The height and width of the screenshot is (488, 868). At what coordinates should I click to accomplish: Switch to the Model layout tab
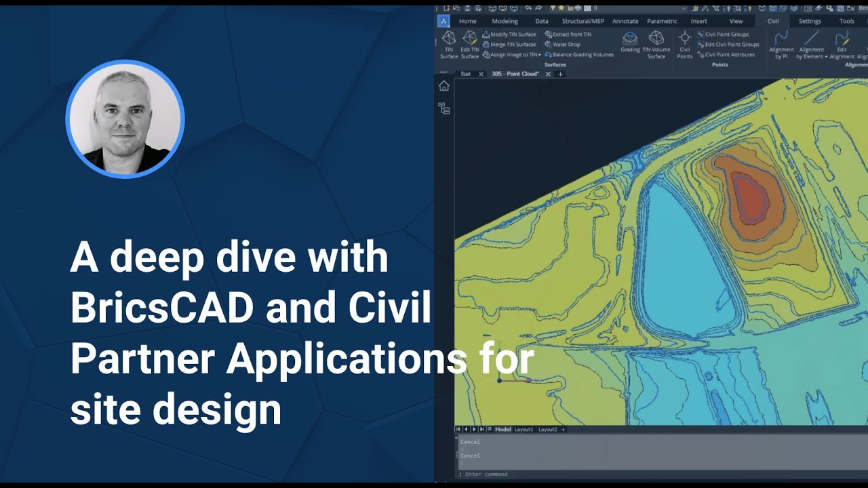tap(502, 429)
